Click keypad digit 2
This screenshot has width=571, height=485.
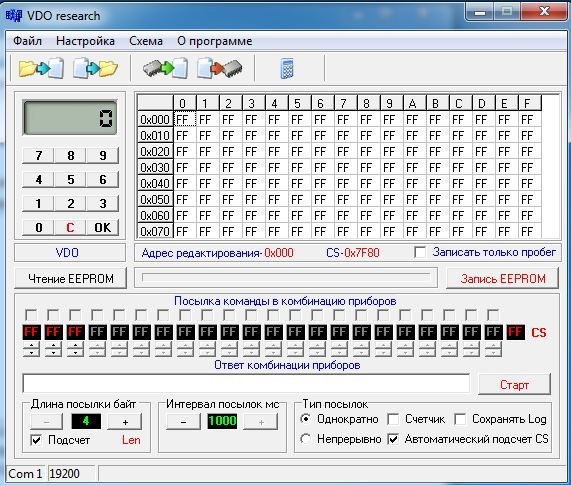(x=71, y=204)
